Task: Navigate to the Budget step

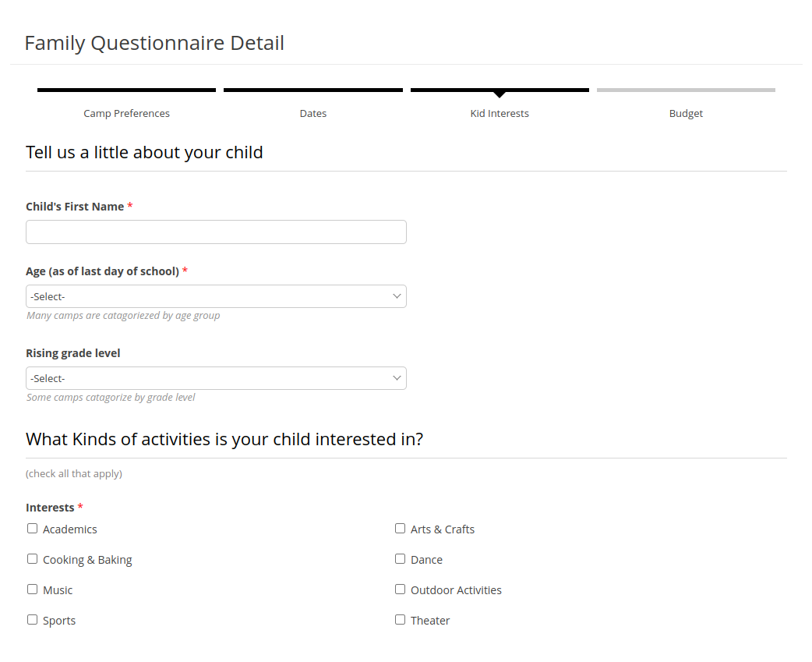Action: (686, 113)
